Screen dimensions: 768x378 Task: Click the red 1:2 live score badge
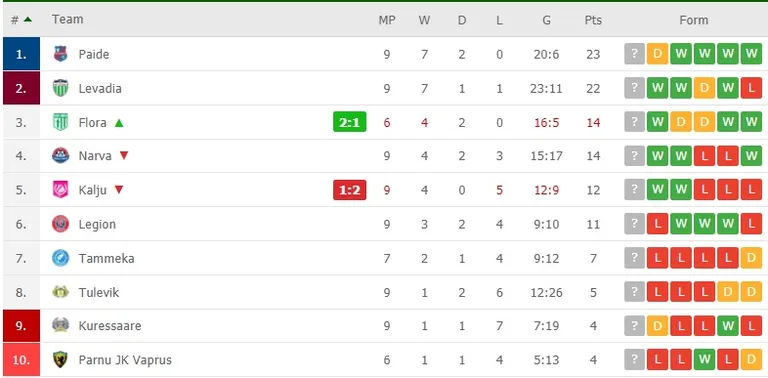click(350, 190)
